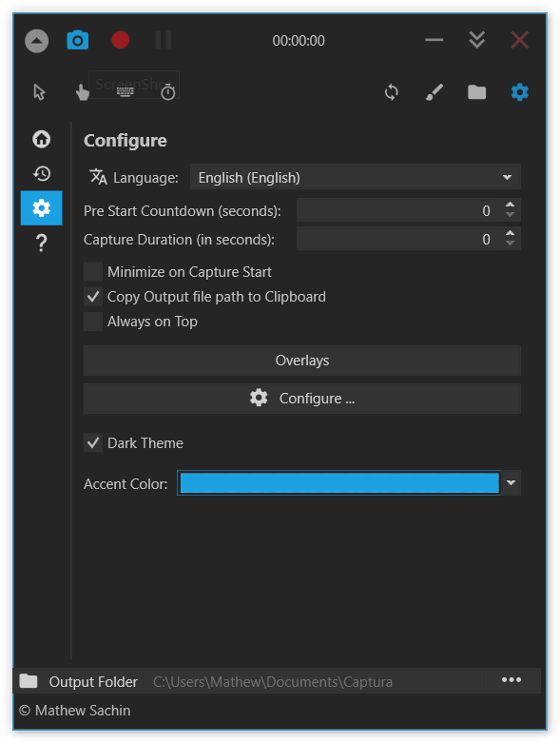The width and height of the screenshot is (560, 743).
Task: Open the Help question mark tab
Action: [42, 243]
